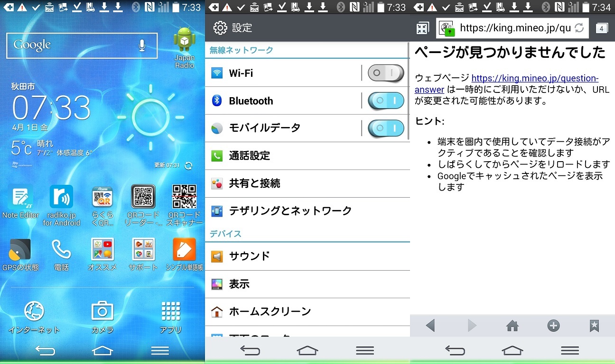615x364 pixels.
Task: Open the オススメ folder
Action: tap(102, 255)
